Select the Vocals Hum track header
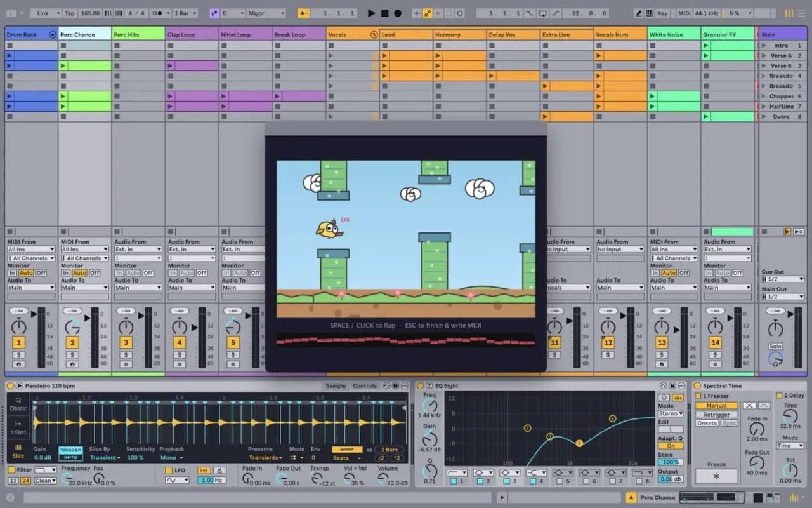812x508 pixels. point(620,34)
